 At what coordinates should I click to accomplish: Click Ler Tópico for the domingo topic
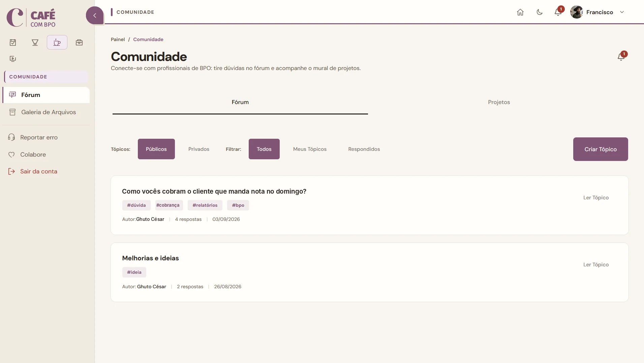596,198
